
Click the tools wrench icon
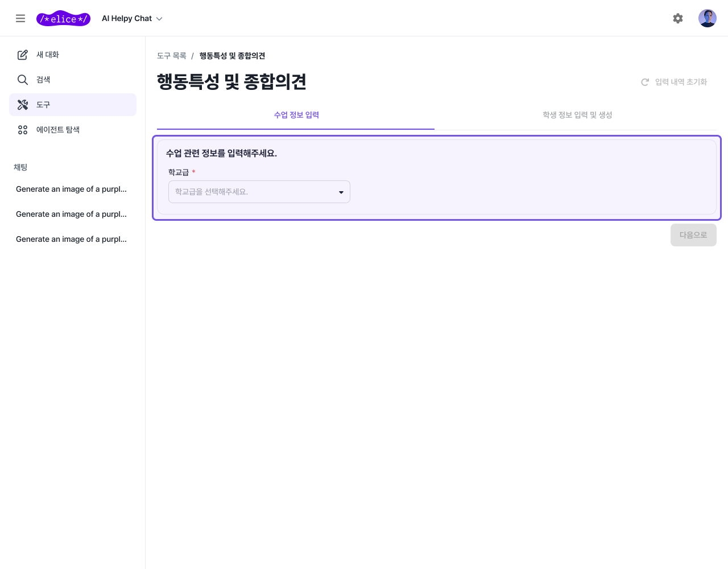click(x=23, y=105)
